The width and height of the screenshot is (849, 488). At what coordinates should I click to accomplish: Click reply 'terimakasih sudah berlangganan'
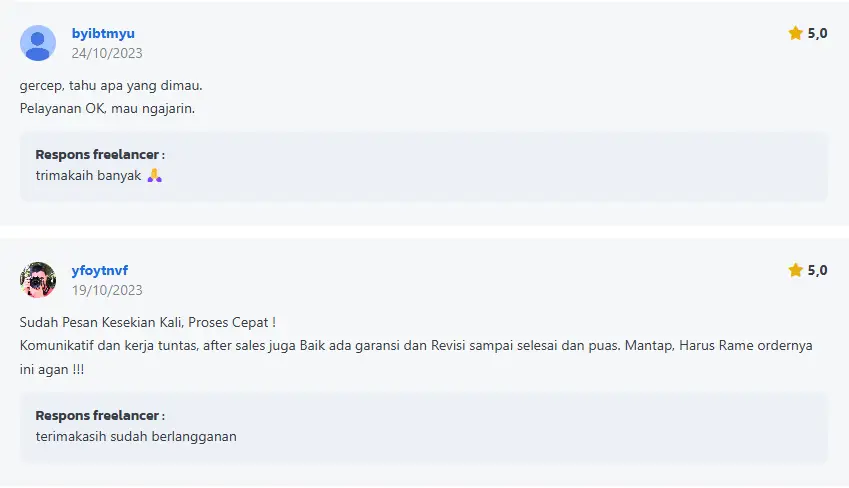coord(136,437)
